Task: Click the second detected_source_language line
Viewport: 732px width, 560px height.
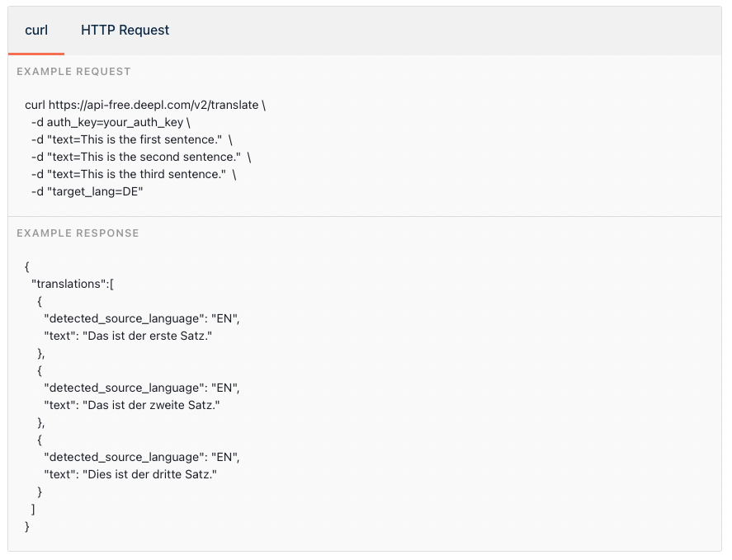Action: click(x=142, y=388)
